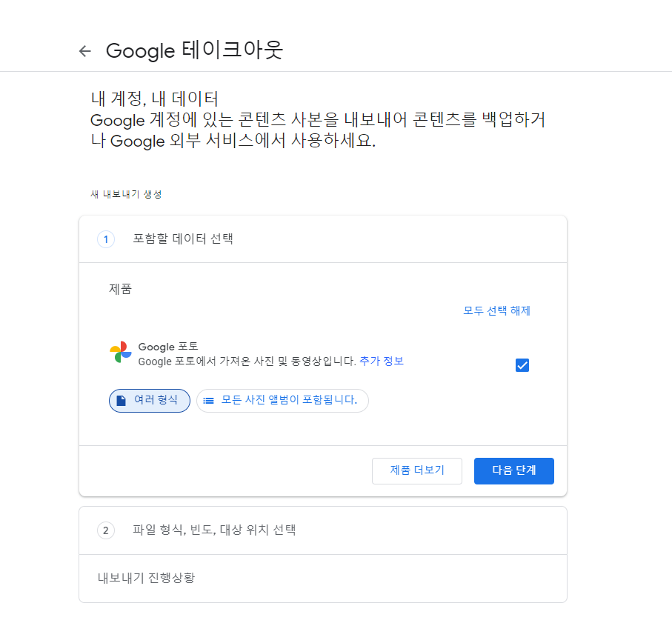Open the 내보내기 진행상황 section
This screenshot has width=672, height=643.
click(323, 579)
